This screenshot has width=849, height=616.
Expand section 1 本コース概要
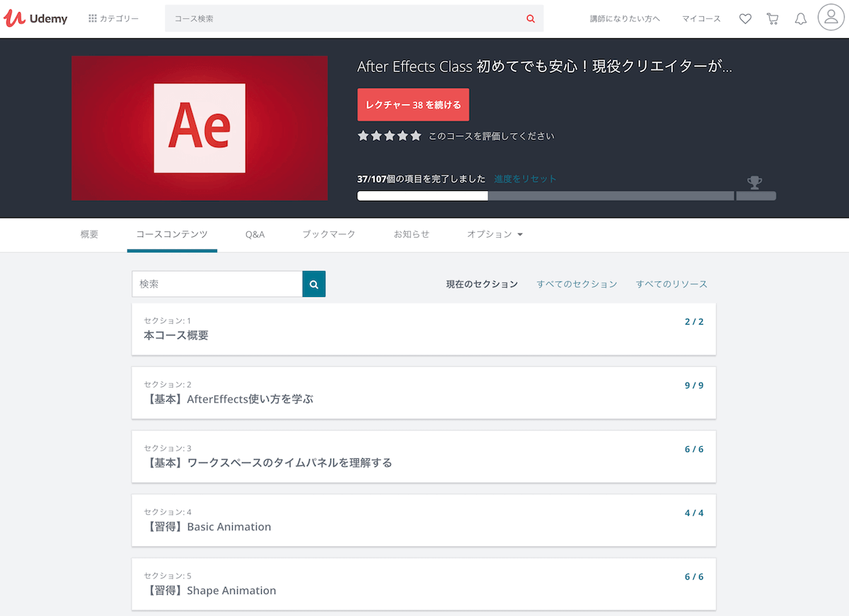click(424, 329)
